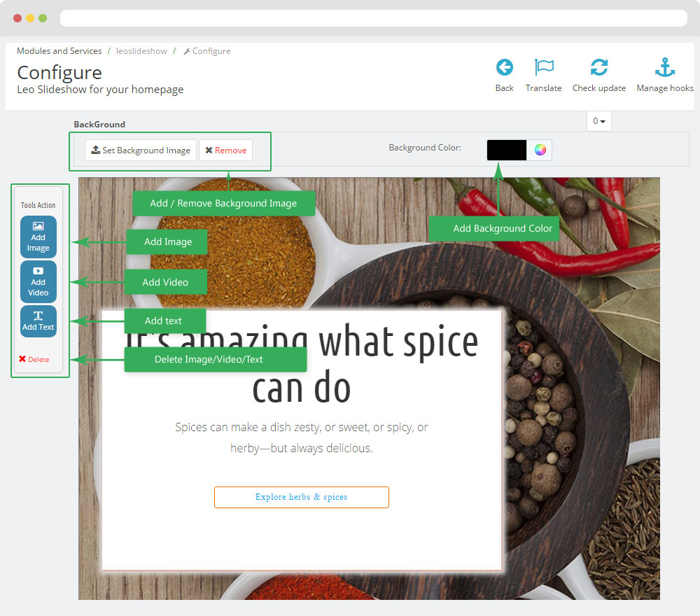The height and width of the screenshot is (616, 700).
Task: Open the 0 dropdown above the background panel
Action: 598,121
